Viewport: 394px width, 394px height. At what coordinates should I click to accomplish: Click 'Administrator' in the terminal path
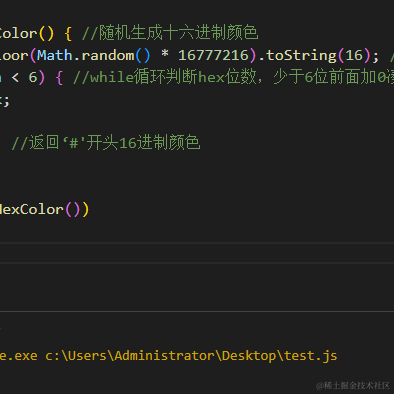pos(164,356)
